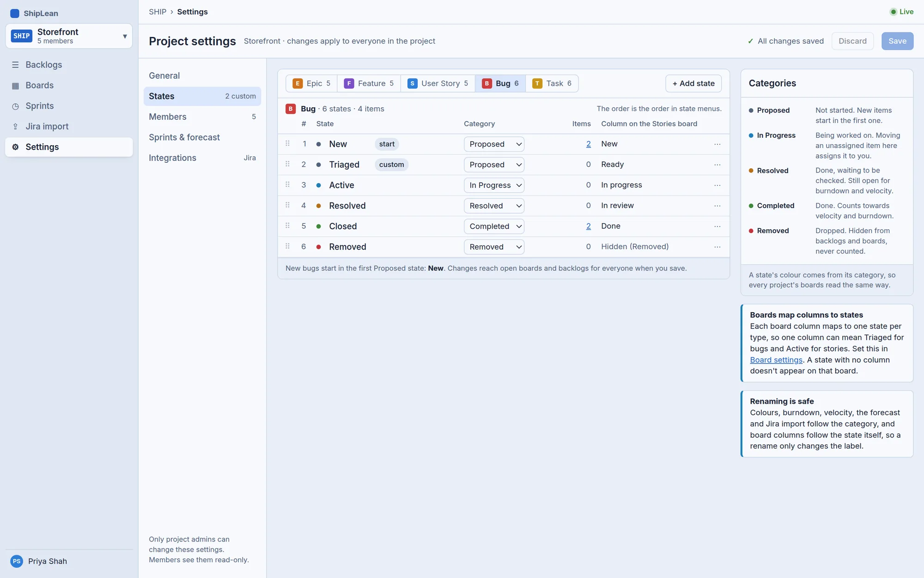Click the drag handle for the Closed row
Image resolution: width=924 pixels, height=578 pixels.
click(x=287, y=226)
